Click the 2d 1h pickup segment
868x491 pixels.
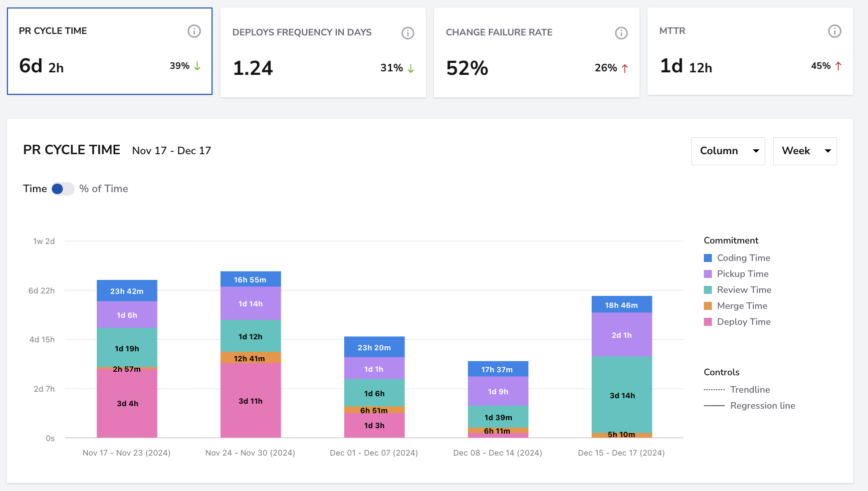point(622,335)
